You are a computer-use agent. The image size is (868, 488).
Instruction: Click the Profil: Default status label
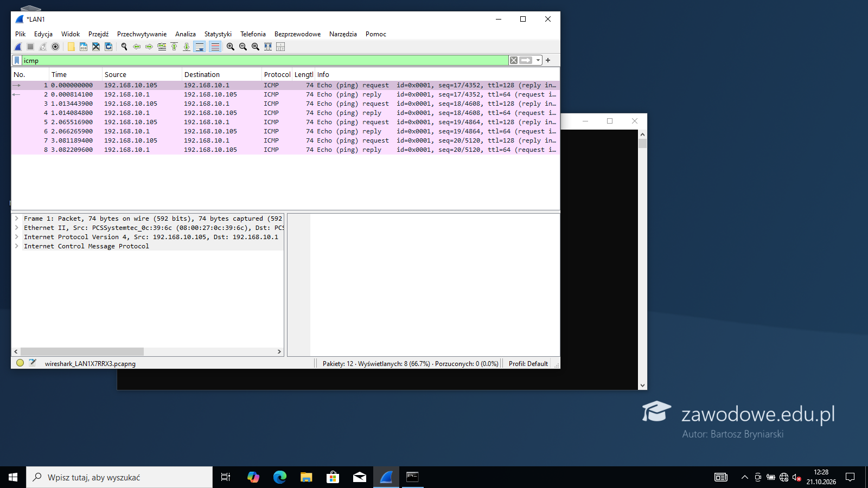(x=528, y=364)
